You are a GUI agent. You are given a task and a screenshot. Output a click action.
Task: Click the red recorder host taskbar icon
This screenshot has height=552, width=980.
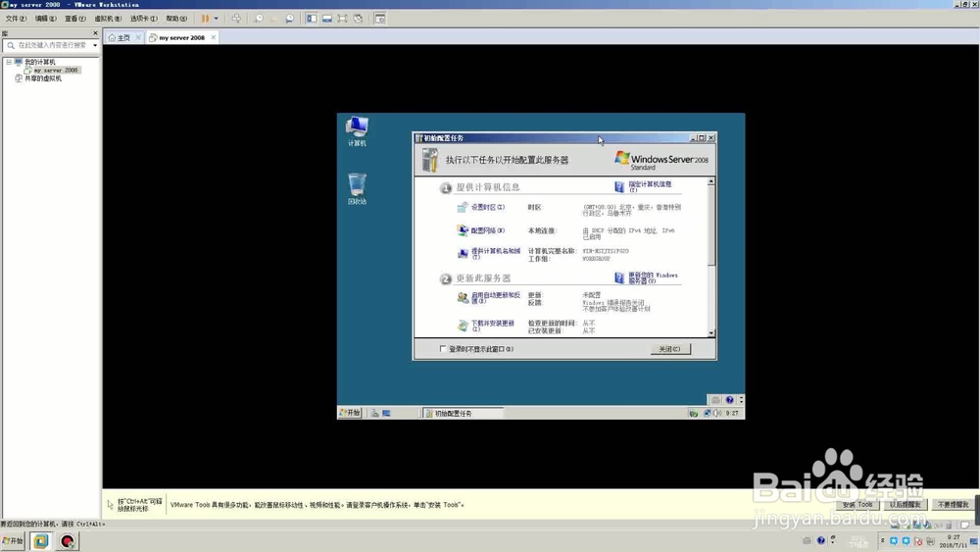click(x=68, y=541)
